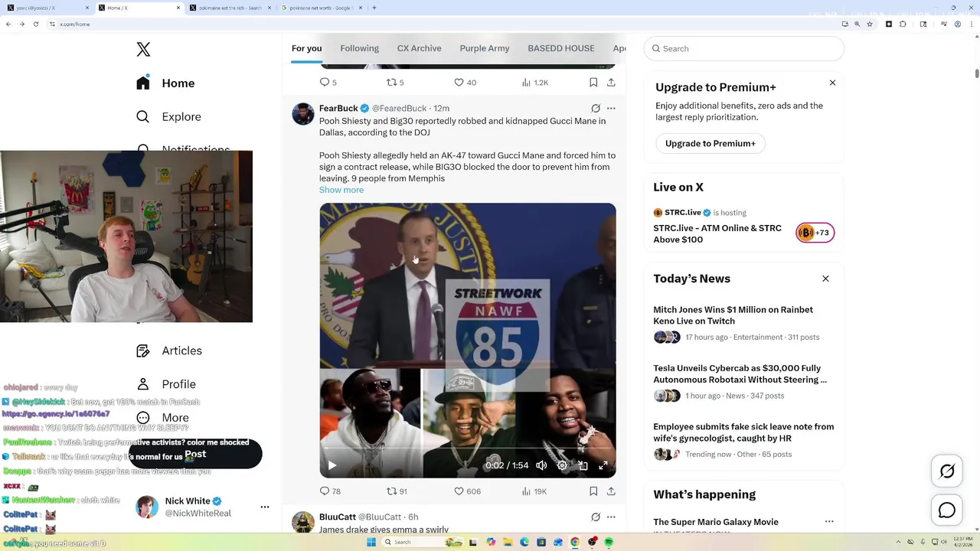Open a new browser tab

374,8
